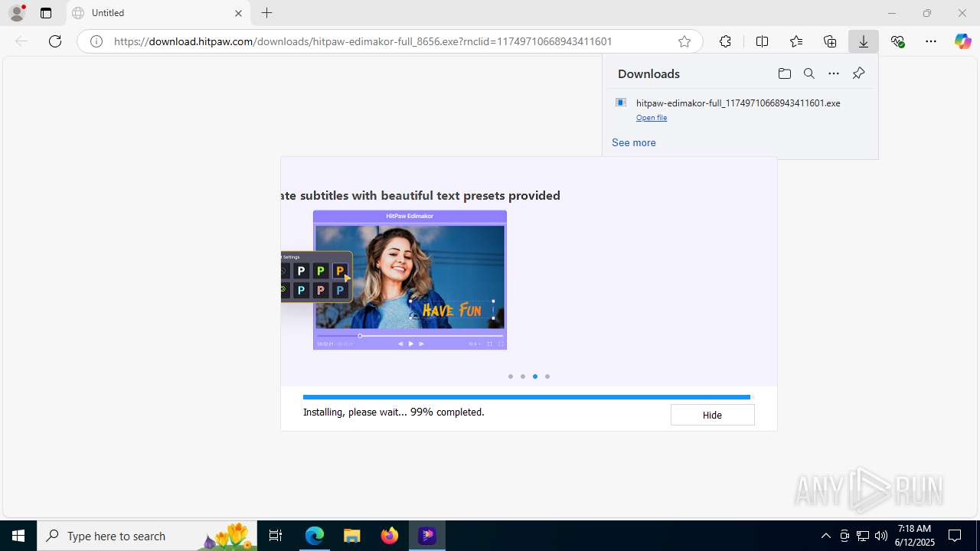
Task: Pin the Downloads panel
Action: (858, 73)
